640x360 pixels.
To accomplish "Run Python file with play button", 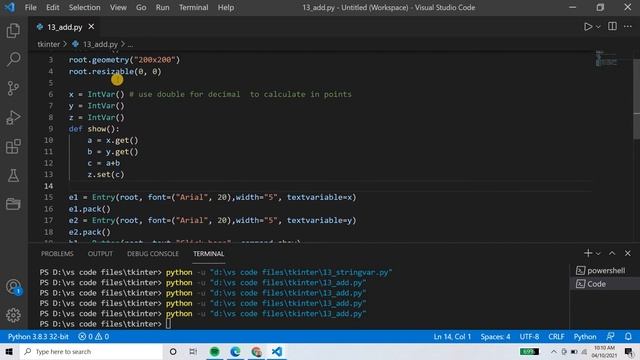I will tap(588, 27).
